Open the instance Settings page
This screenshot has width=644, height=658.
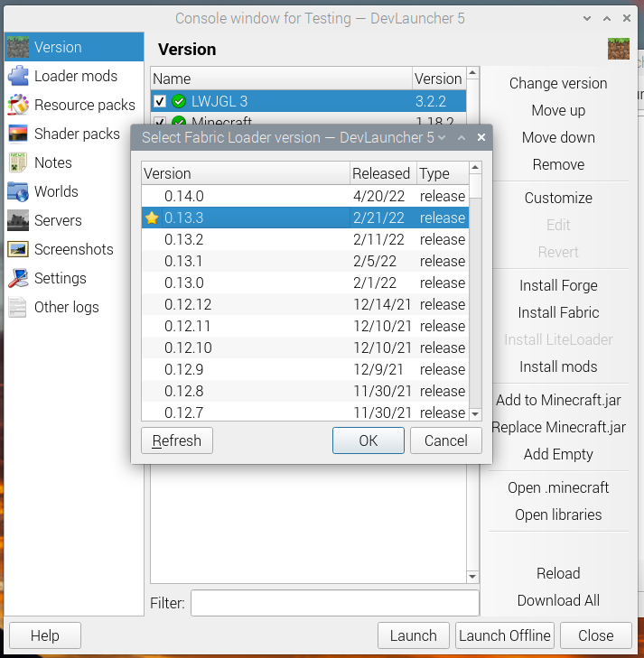(60, 278)
